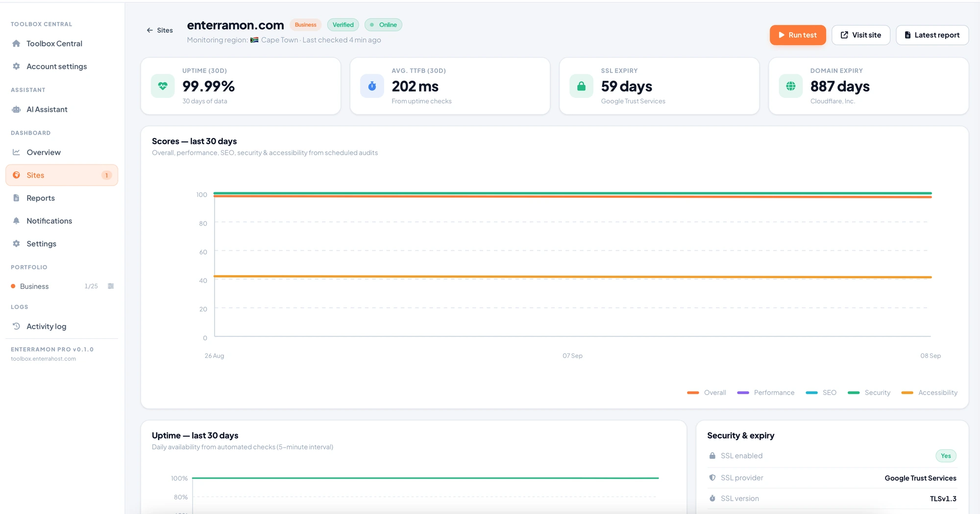980x514 pixels.
Task: Open Account settings in sidebar
Action: click(x=62, y=66)
